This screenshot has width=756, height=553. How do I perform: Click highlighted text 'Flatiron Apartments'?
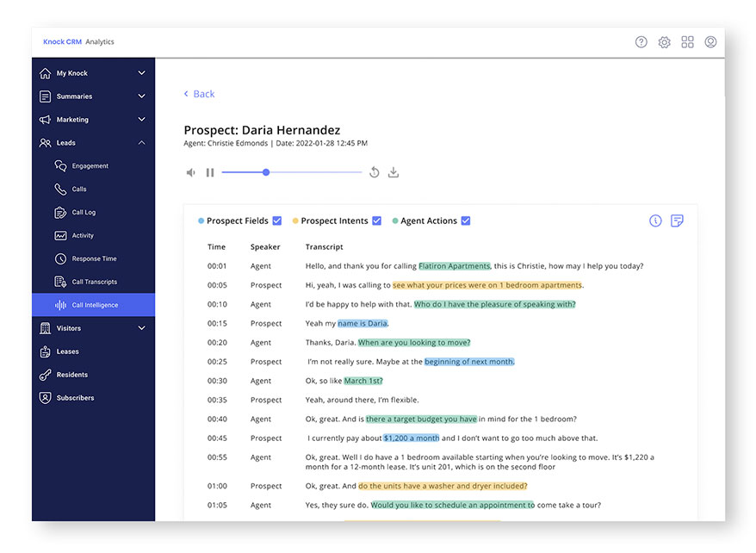[454, 266]
